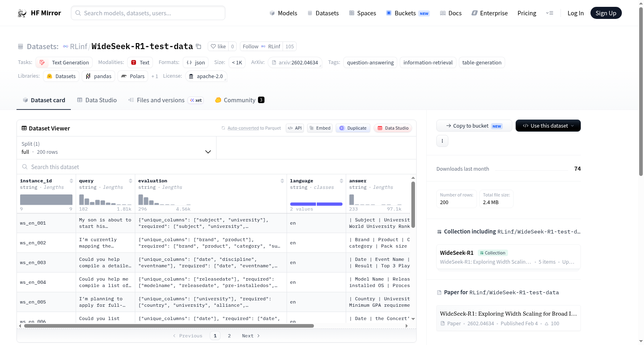Viewport: 644px width, 345px height.
Task: Open the more options three-dot button
Action: [442, 141]
